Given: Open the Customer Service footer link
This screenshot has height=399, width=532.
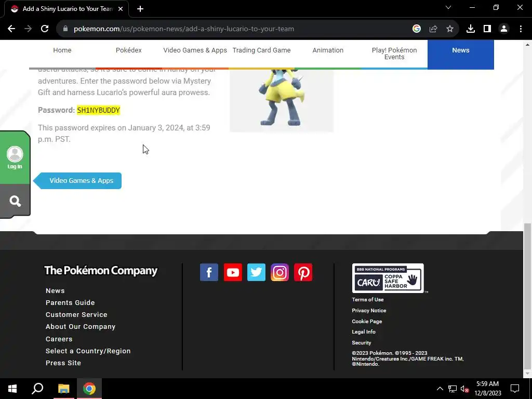Looking at the screenshot, I should click(76, 314).
